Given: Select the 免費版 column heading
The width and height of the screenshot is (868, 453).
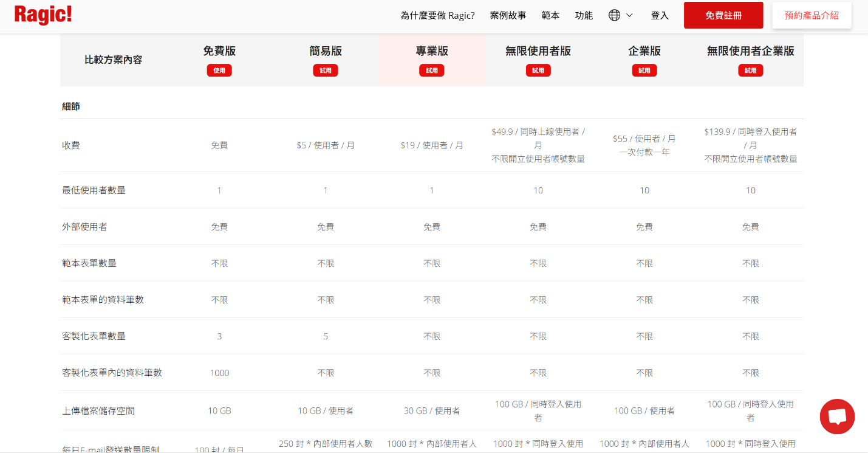Looking at the screenshot, I should (x=219, y=51).
